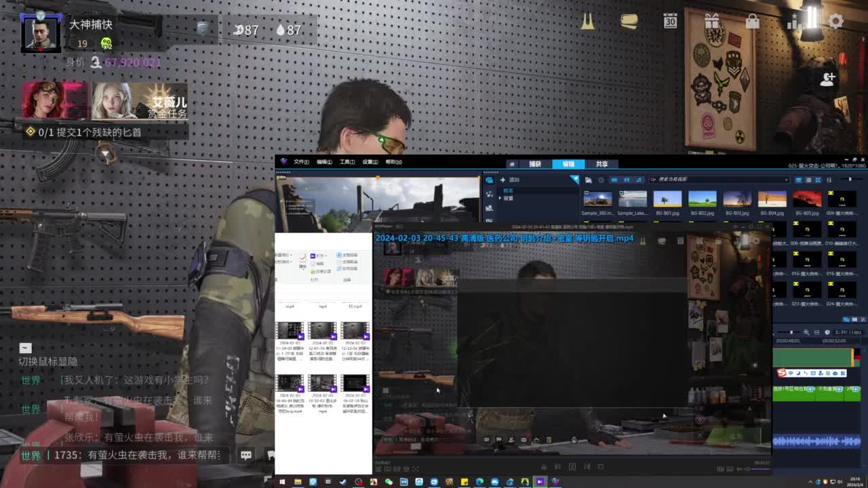Open the Windows Start button
Screen dimensions: 868x488
point(281,482)
